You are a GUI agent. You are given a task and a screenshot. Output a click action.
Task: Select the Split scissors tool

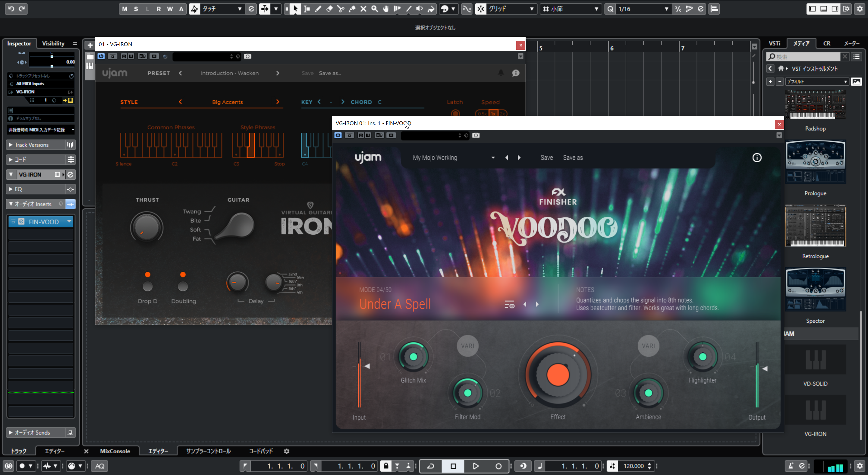(x=341, y=9)
